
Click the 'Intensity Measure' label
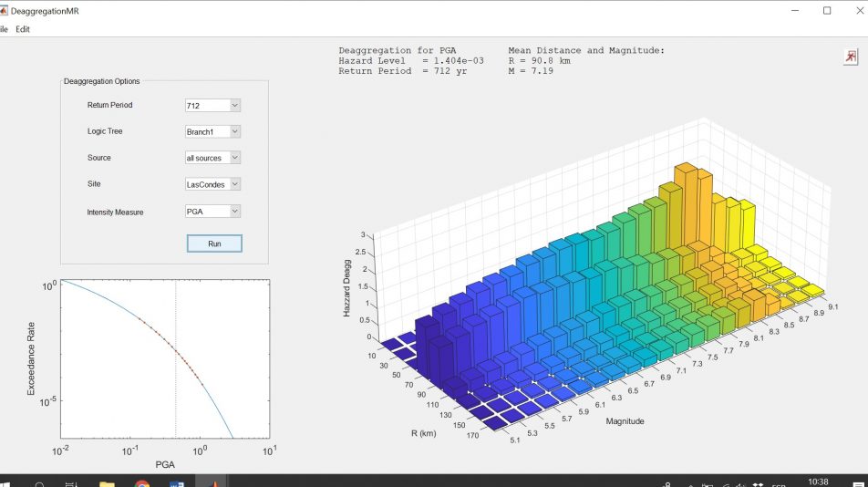(x=115, y=212)
